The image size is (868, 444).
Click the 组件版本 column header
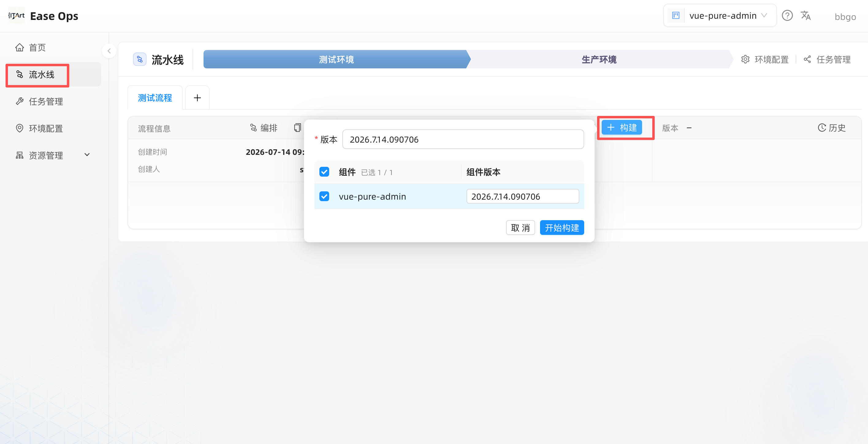coord(483,172)
